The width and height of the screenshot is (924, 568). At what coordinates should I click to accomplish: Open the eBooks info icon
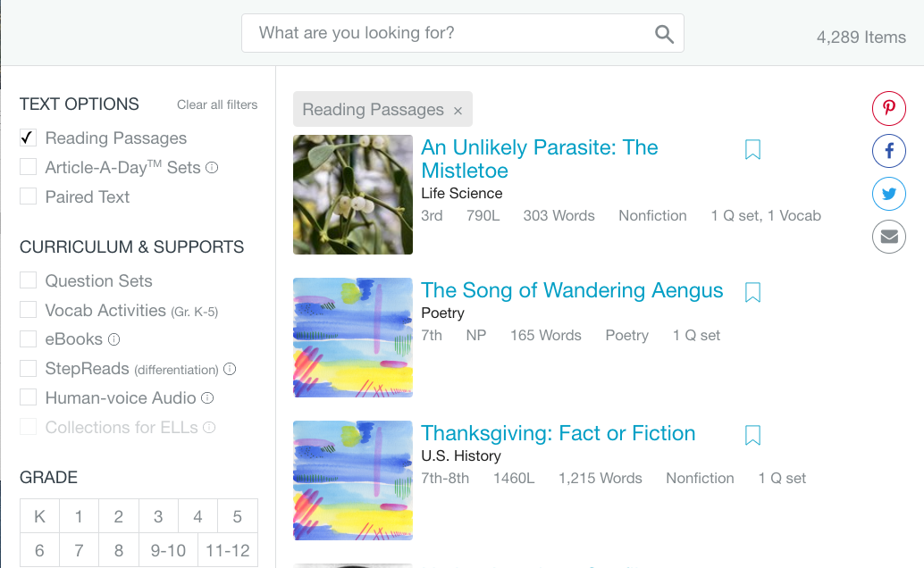point(113,339)
